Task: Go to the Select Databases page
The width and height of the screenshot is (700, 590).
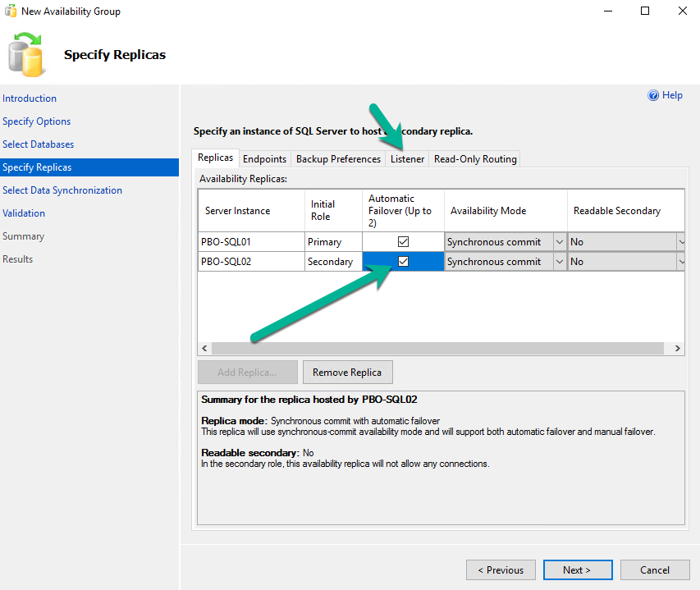Action: [x=39, y=144]
